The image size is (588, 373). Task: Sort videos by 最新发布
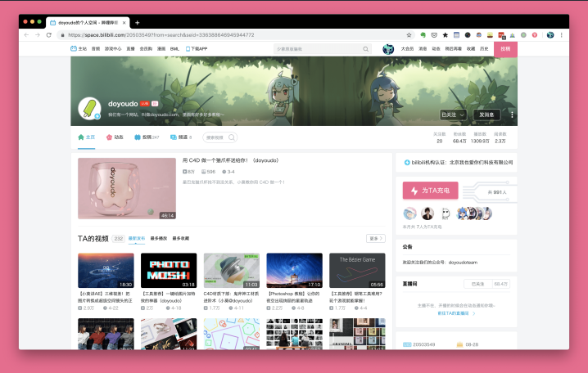137,239
